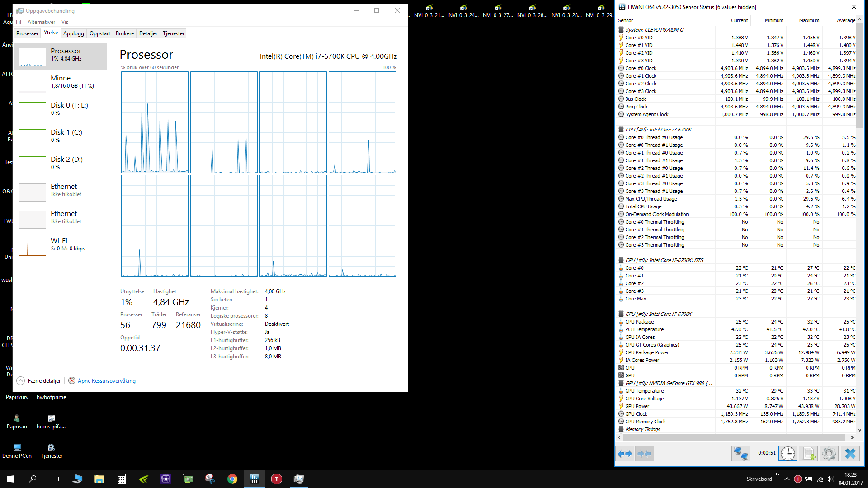Select Prosessor performance graph thumbnail
This screenshot has height=488, width=868.
click(x=32, y=57)
